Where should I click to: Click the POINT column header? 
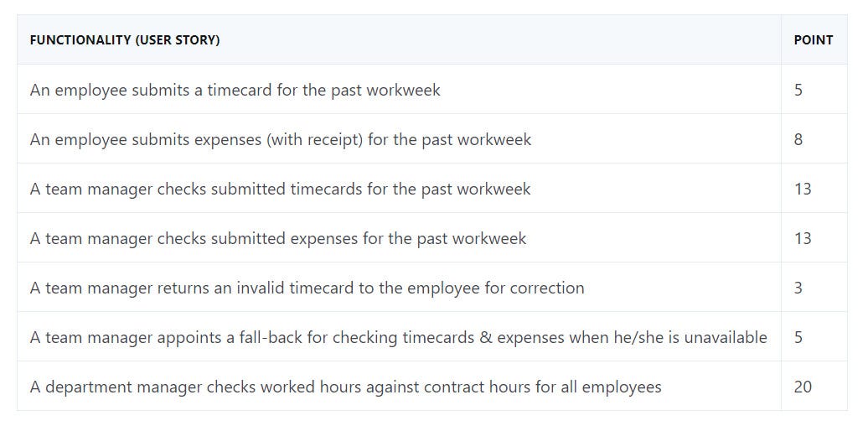(814, 40)
